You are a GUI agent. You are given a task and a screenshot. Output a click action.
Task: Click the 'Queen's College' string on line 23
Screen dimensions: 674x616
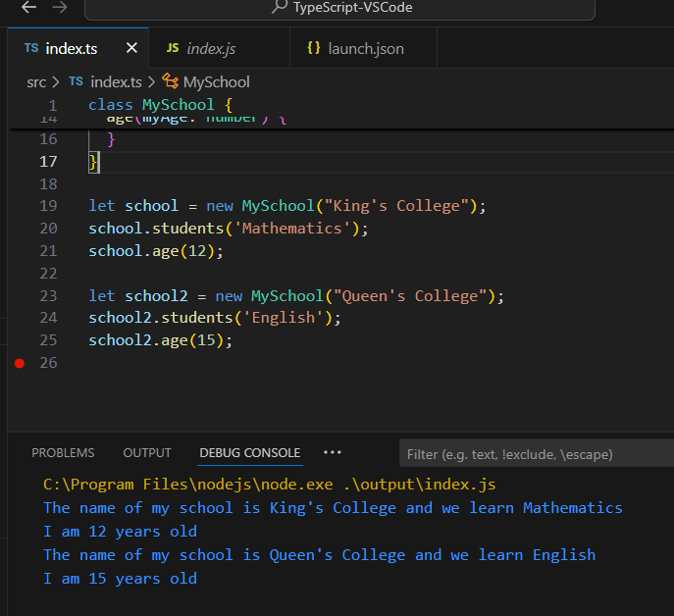(410, 296)
